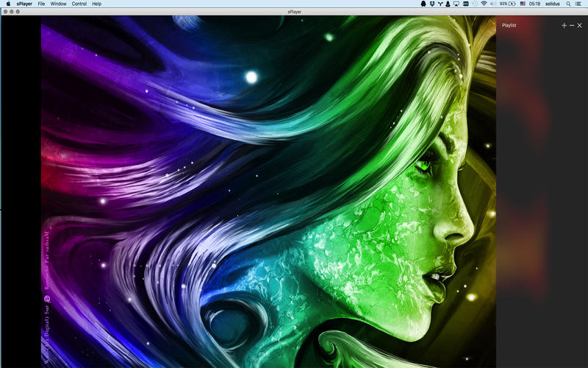Open the US flag input source menu

pos(523,4)
